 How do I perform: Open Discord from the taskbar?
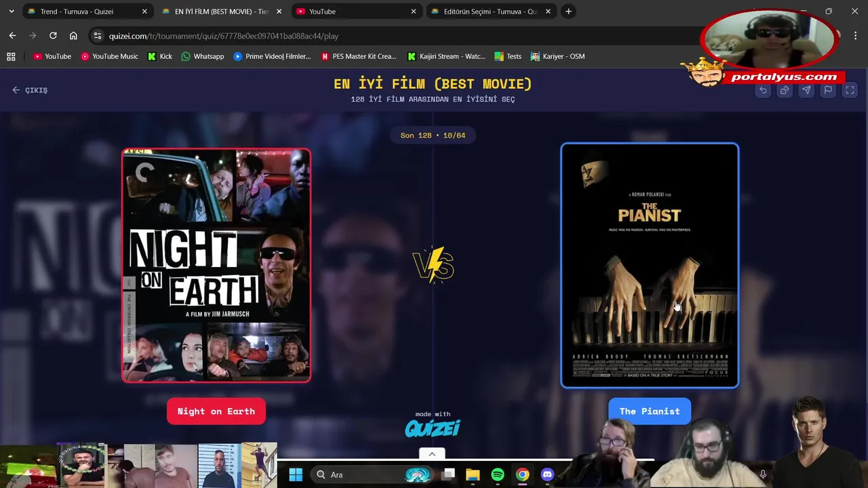pyautogui.click(x=547, y=475)
